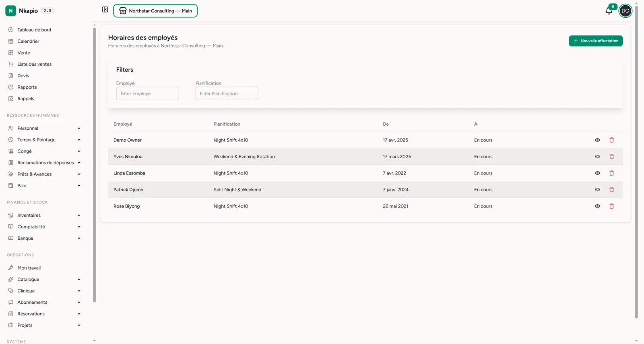View Patrick Djomo's schedule details
The image size is (644, 344).
point(597,190)
